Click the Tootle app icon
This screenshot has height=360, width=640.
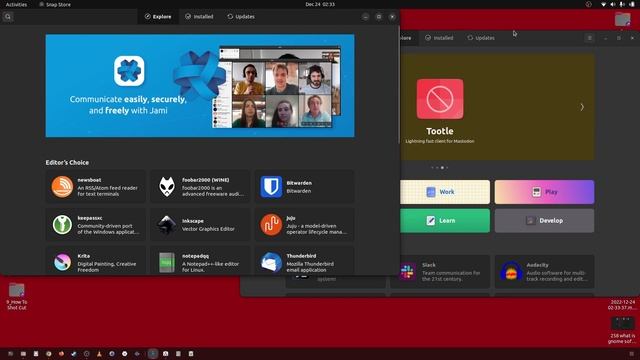coord(440,99)
